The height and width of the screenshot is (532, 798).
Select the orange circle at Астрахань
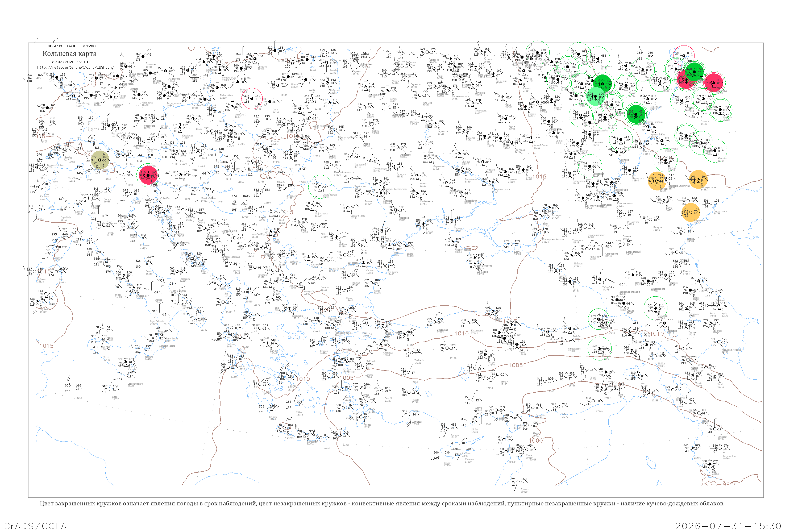691,213
